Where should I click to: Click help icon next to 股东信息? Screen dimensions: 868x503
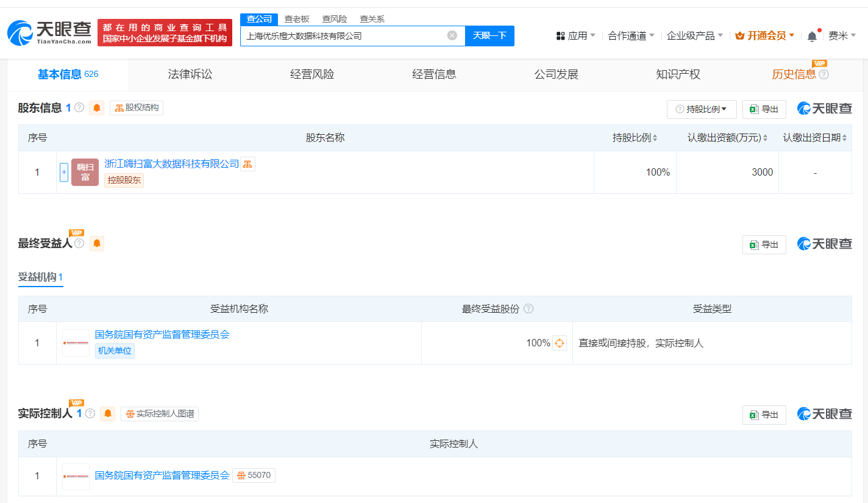click(79, 108)
